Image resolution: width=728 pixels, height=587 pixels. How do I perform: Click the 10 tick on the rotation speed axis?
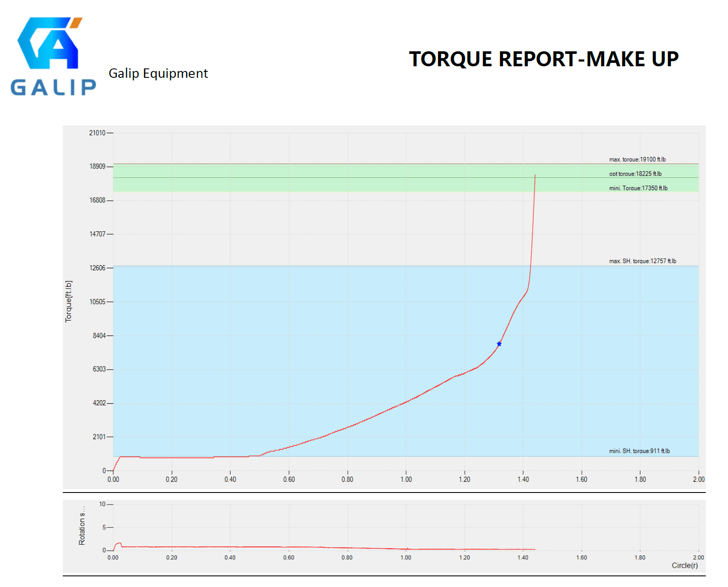(103, 504)
